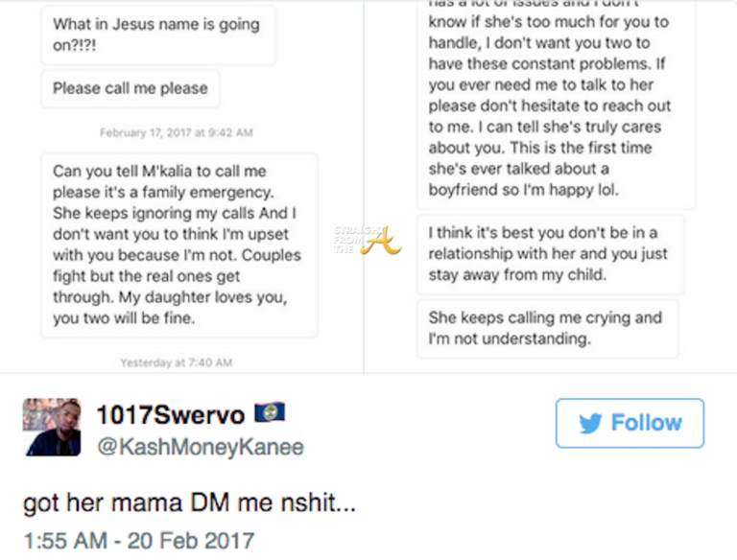This screenshot has width=737, height=560.
Task: Click the gold A watermark logo
Action: (380, 240)
